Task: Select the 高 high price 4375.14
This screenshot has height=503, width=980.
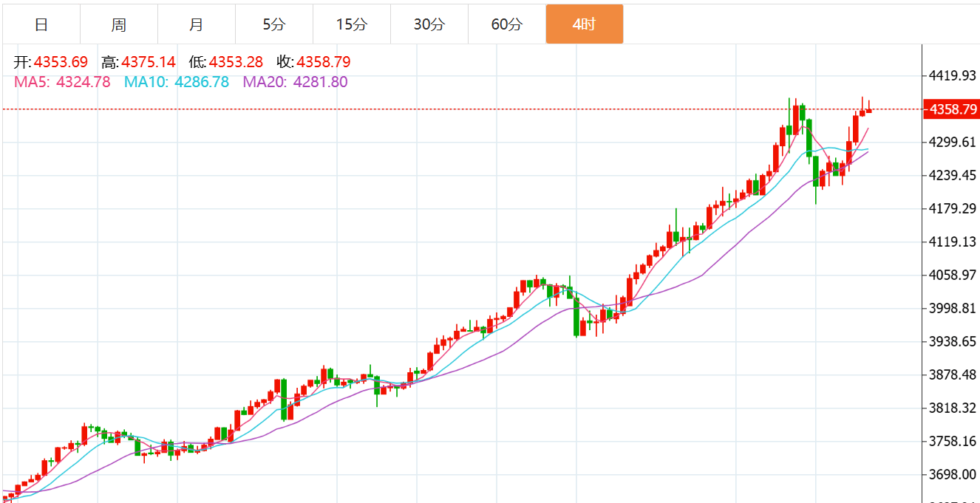Action: pos(148,62)
